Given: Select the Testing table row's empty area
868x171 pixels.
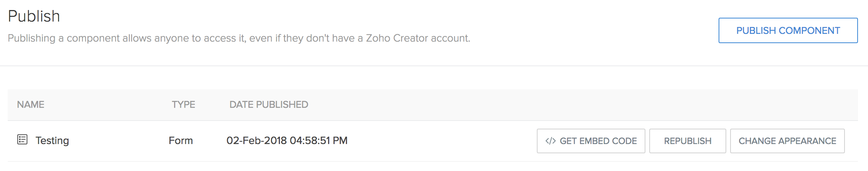Looking at the screenshot, I should point(443,141).
